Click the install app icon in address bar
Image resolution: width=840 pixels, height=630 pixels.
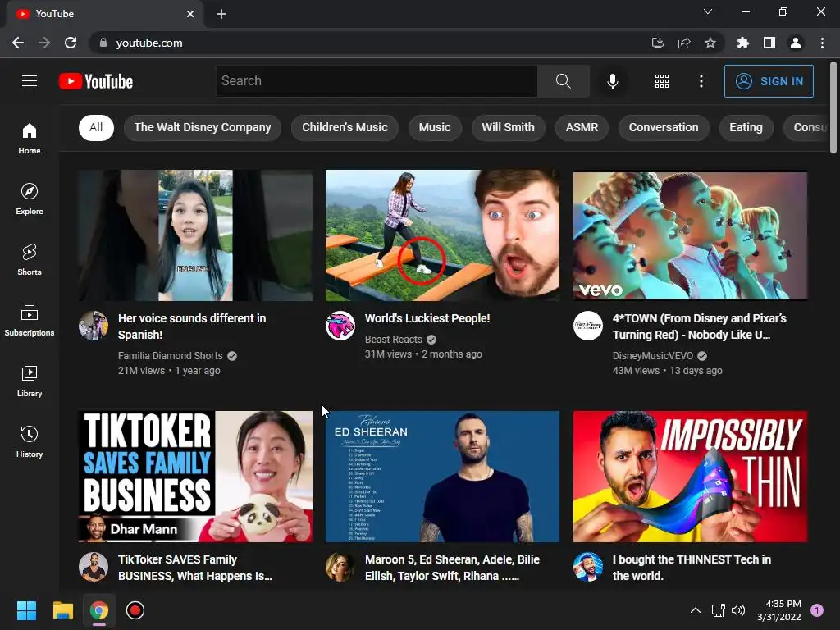[x=658, y=43]
